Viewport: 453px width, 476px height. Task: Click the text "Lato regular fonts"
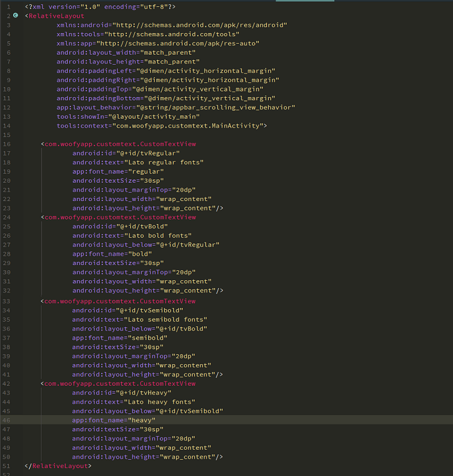tap(164, 162)
